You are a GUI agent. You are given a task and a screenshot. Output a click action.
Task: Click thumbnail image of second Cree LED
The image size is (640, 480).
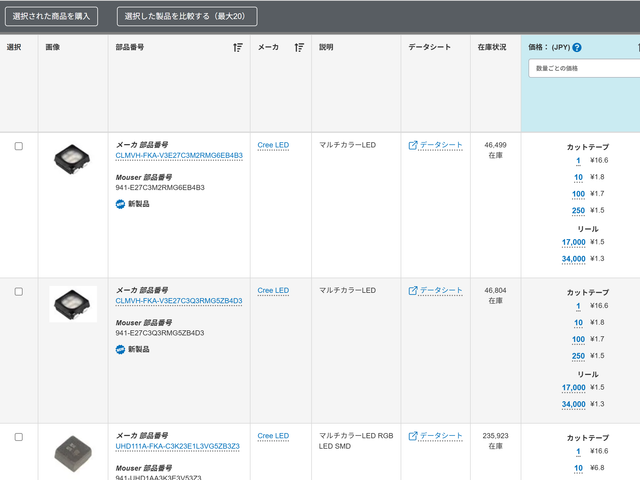pyautogui.click(x=73, y=304)
